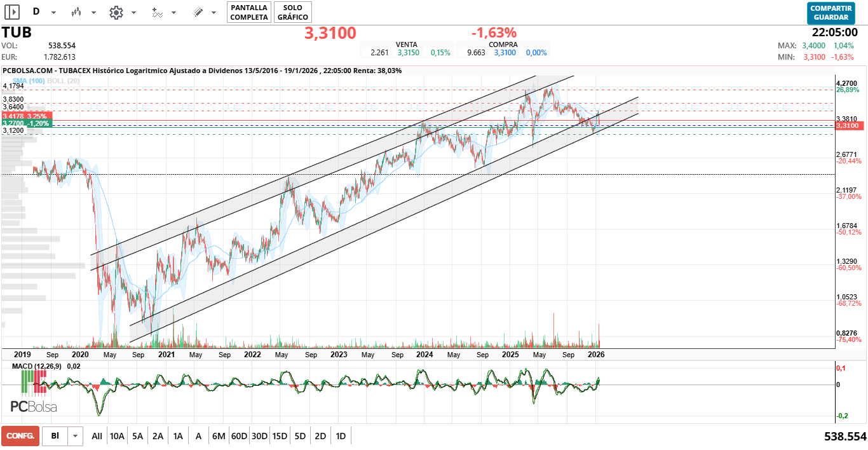The height and width of the screenshot is (450, 868).
Task: Open the settings gear icon
Action: (x=116, y=12)
